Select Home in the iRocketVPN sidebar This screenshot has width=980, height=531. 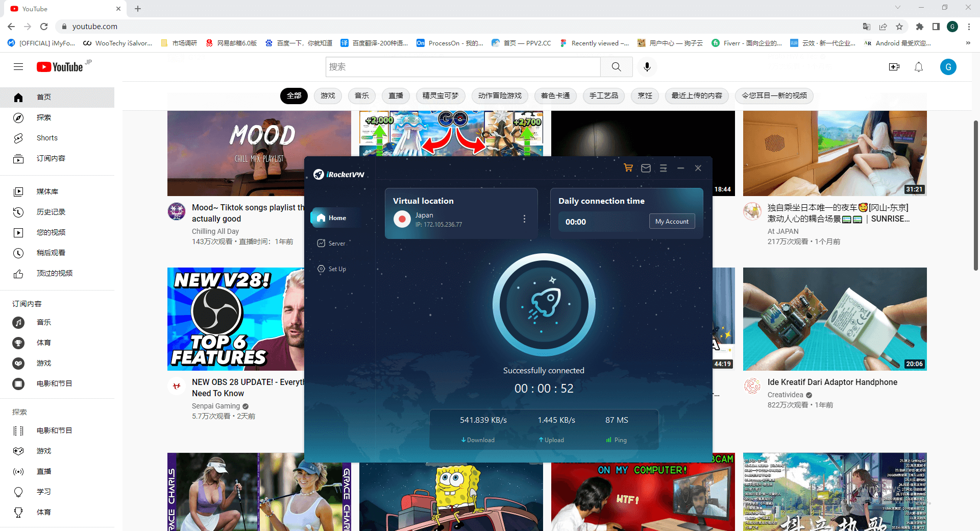point(337,218)
